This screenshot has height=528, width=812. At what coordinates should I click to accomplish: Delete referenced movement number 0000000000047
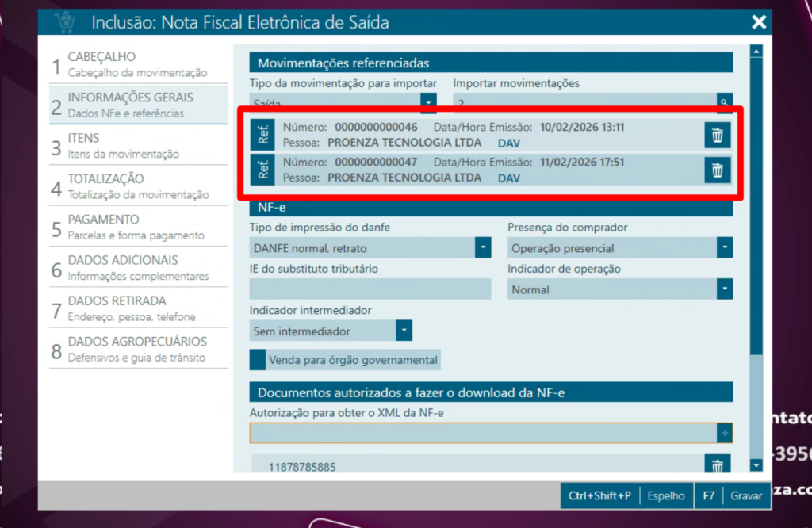(717, 170)
